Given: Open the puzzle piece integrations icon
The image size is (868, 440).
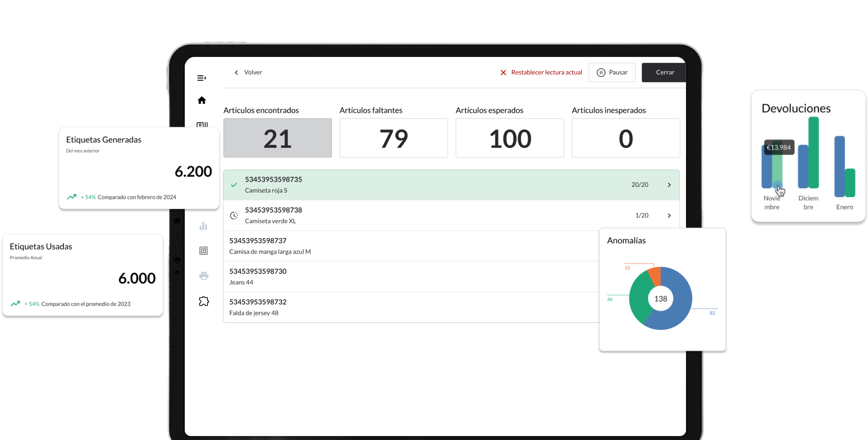Looking at the screenshot, I should pos(203,301).
